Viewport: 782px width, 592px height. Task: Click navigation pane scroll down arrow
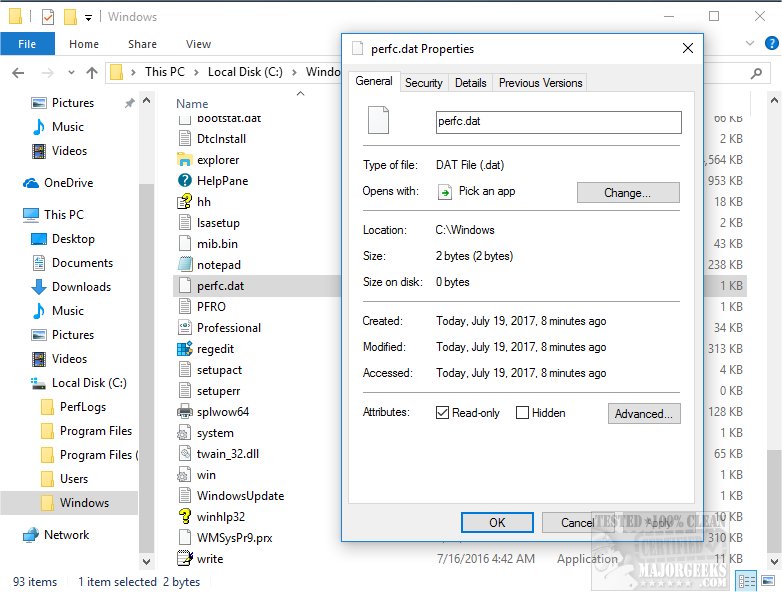pyautogui.click(x=146, y=562)
